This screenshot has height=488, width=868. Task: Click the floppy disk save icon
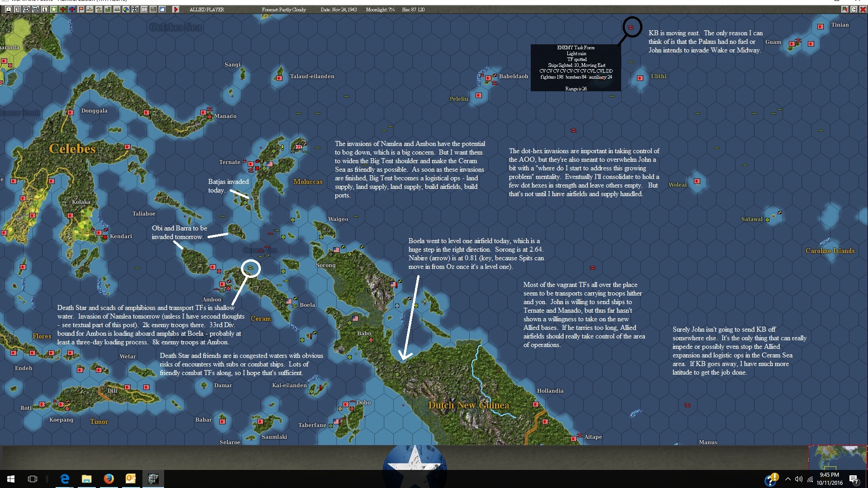(x=8, y=9)
